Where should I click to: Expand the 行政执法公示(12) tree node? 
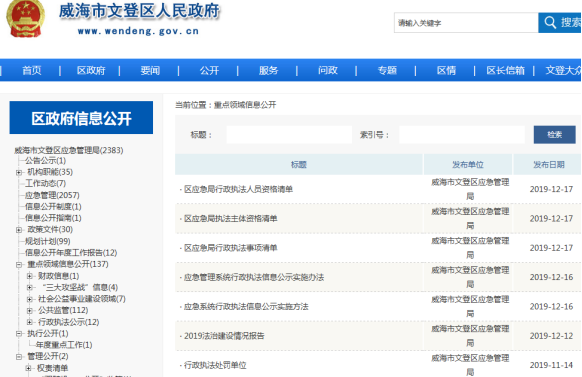coord(30,322)
